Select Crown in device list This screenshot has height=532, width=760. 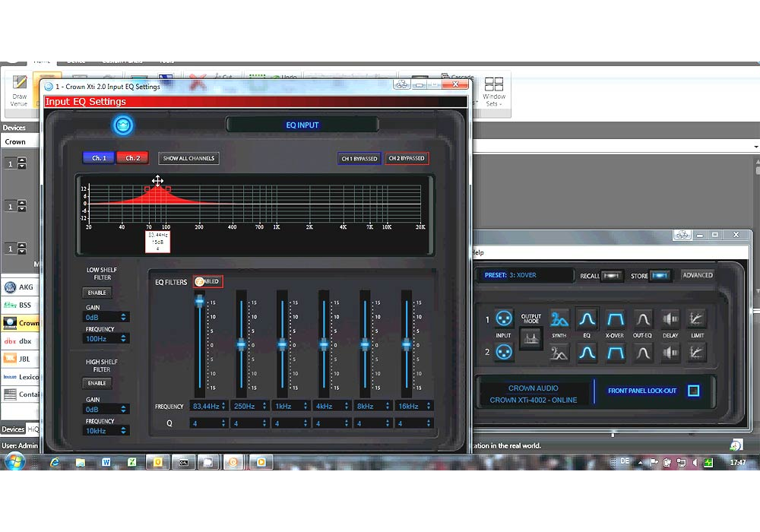pyautogui.click(x=20, y=323)
